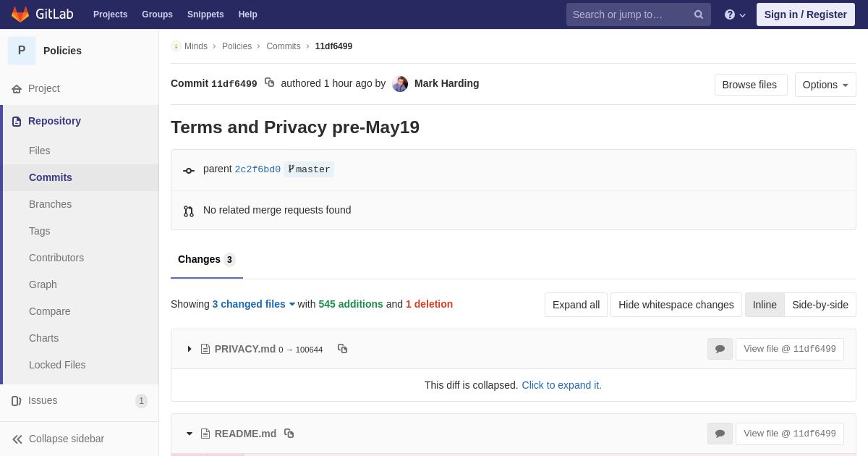Open Mark Harding author link
This screenshot has width=868, height=456.
click(446, 83)
